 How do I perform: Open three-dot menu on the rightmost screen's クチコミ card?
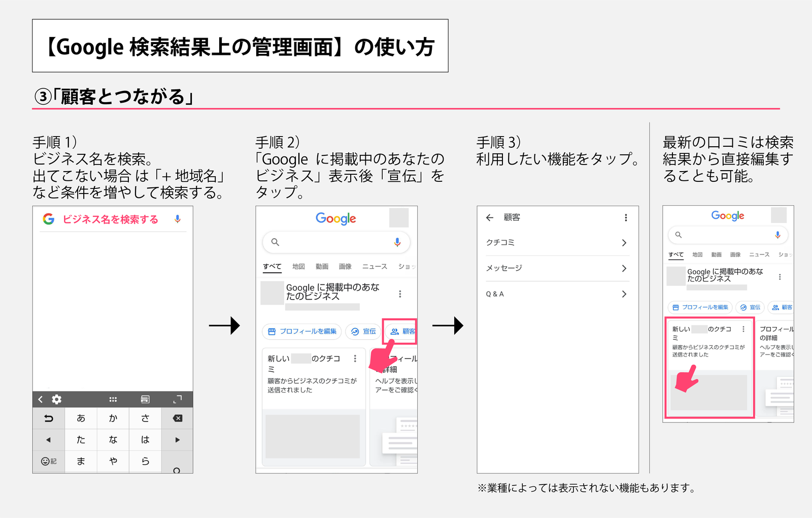(743, 329)
